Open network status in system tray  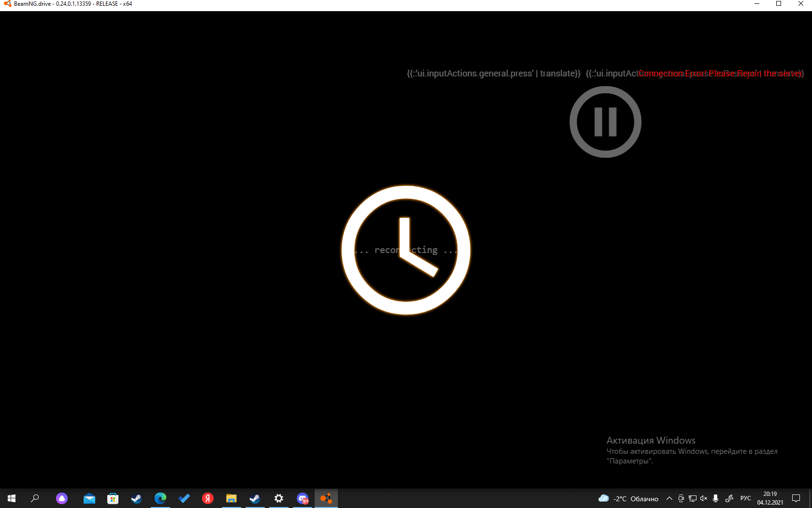693,498
